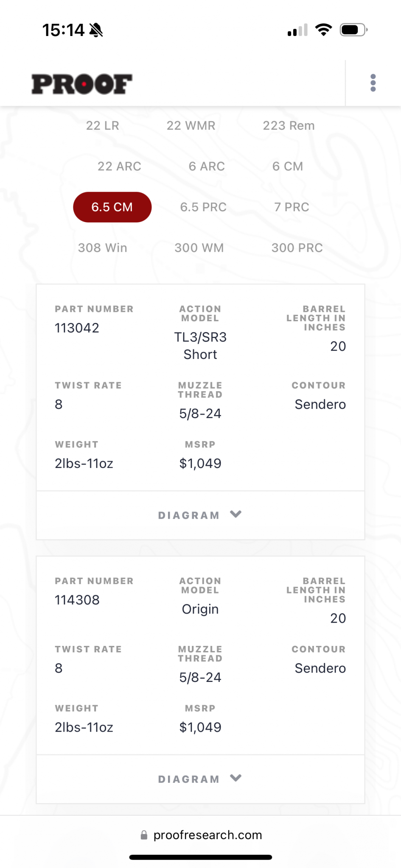Choose the 300 PRC caliber
The image size is (401, 868).
coord(297,248)
